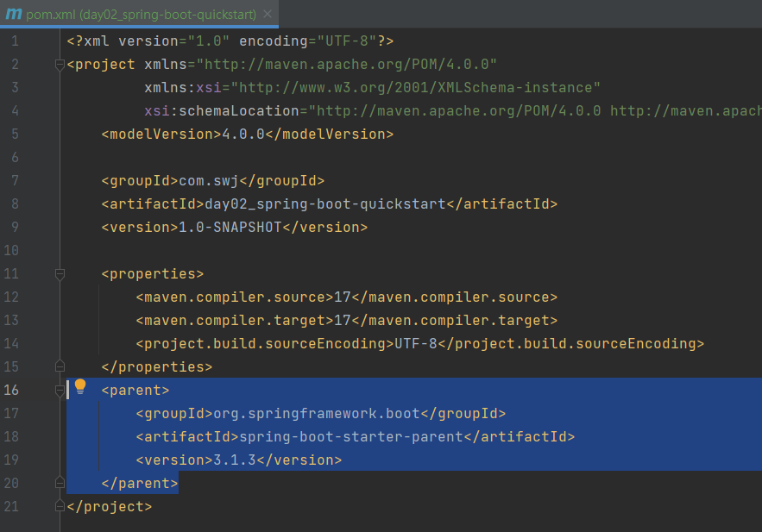This screenshot has height=532, width=762.
Task: Click the lightbulb quick-fix icon on line 16
Action: [80, 386]
